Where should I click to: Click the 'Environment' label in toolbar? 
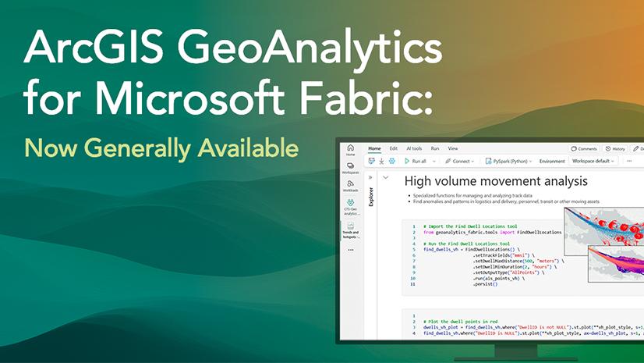552,161
